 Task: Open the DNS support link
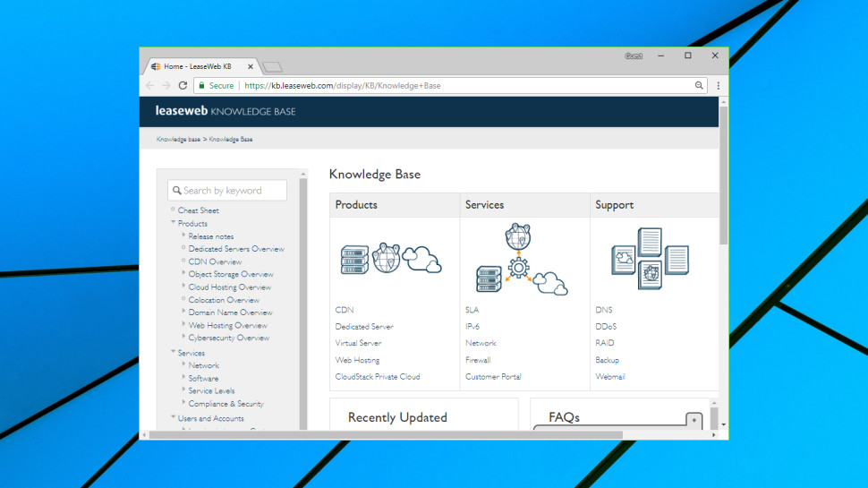click(x=604, y=310)
